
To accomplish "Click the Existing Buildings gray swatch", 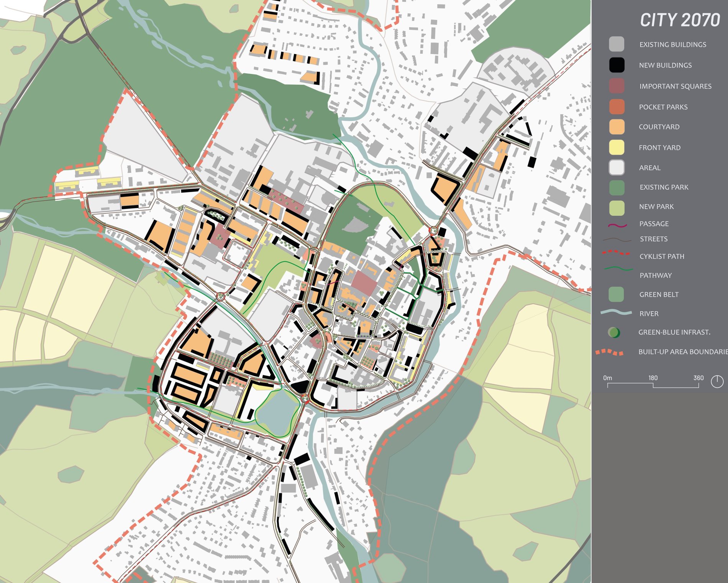I will point(617,44).
